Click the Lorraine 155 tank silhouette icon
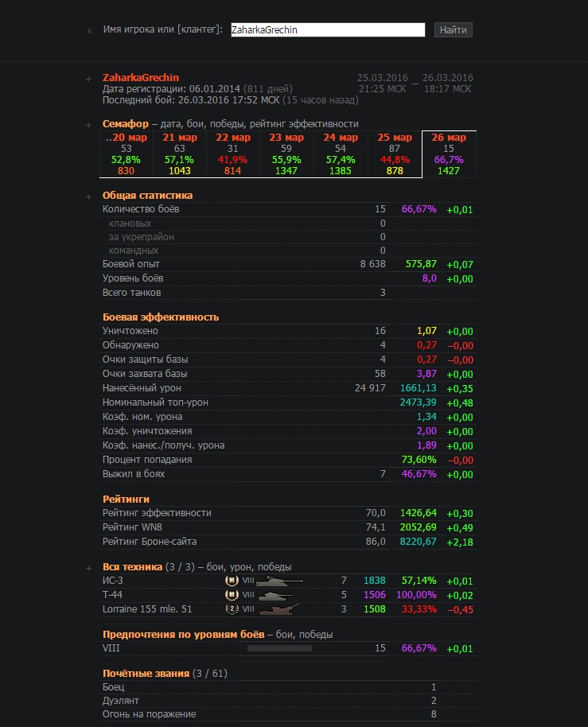Viewport: 588px width, 727px height. click(x=278, y=609)
